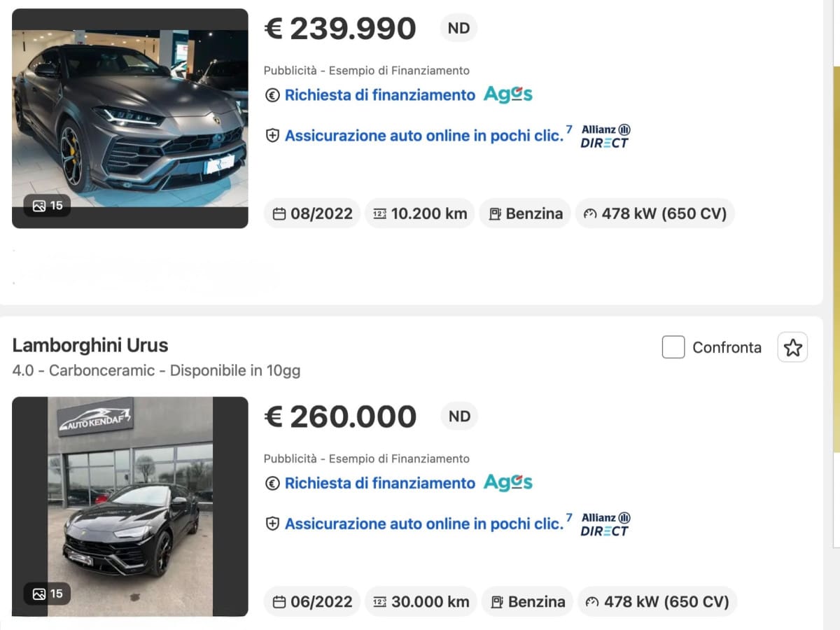Click the ND badge next to €239.990
The width and height of the screenshot is (840, 630).
[x=459, y=29]
